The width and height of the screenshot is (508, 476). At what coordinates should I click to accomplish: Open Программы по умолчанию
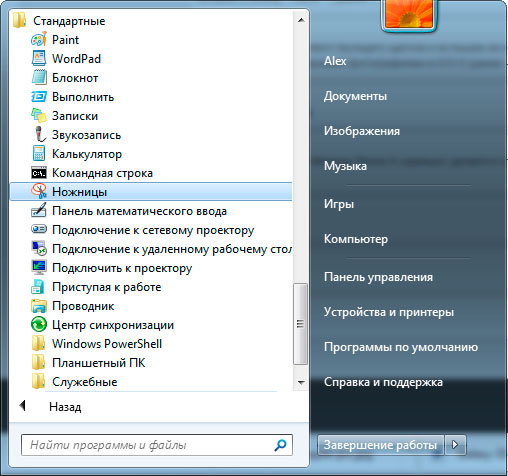401,347
